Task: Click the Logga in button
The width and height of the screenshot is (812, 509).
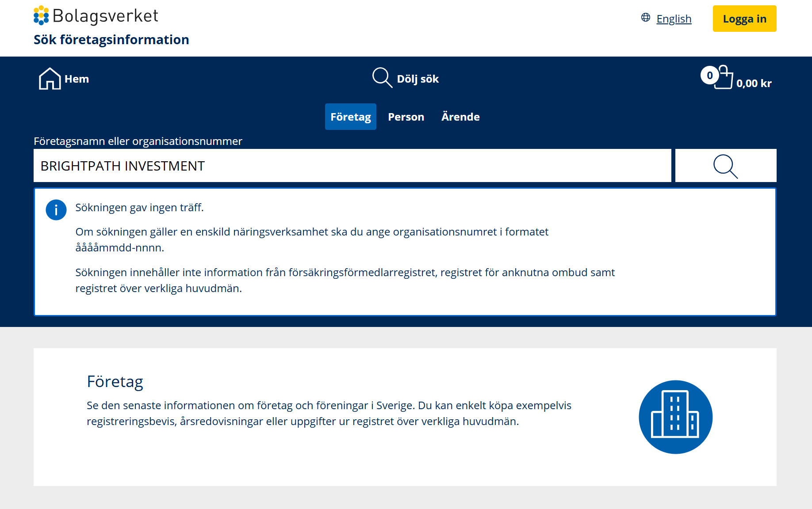Action: (x=744, y=19)
